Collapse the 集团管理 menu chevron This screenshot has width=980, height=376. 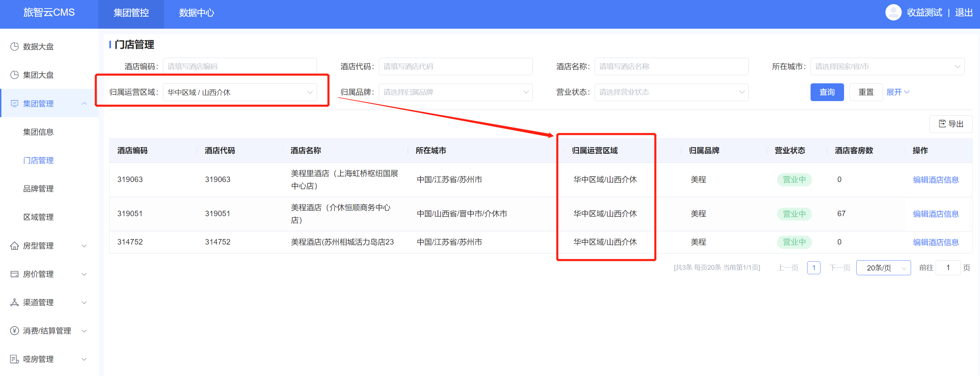[84, 103]
